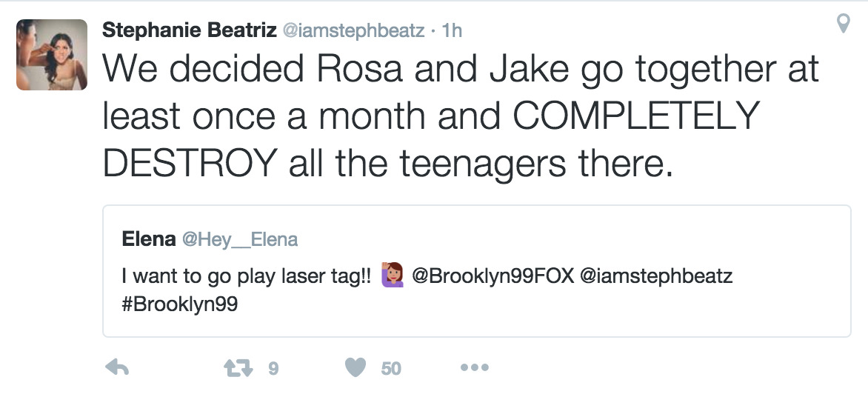Click the 1h tweet timestamp
The width and height of the screenshot is (868, 397).
click(x=451, y=30)
